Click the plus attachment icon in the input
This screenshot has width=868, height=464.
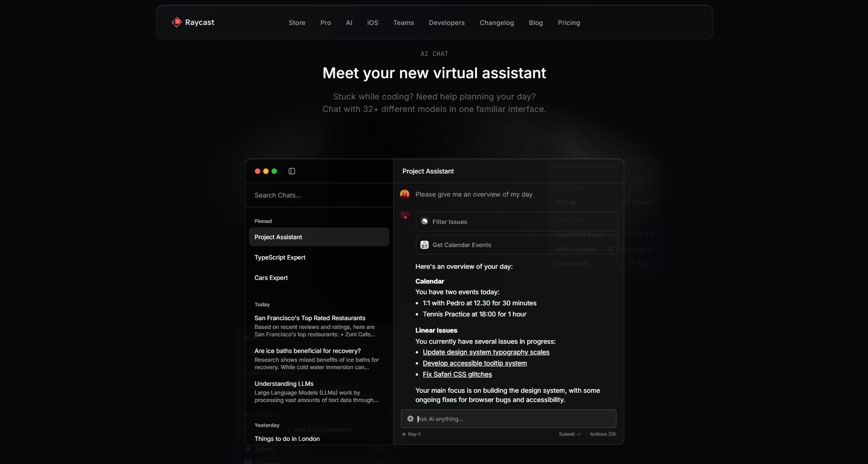(x=410, y=419)
